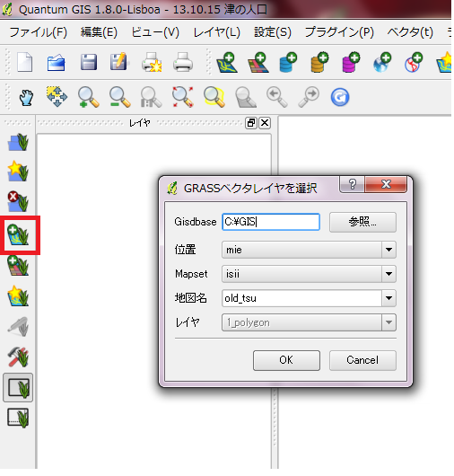Open the ビュー(V) menu
The width and height of the screenshot is (454, 476).
pos(155,31)
